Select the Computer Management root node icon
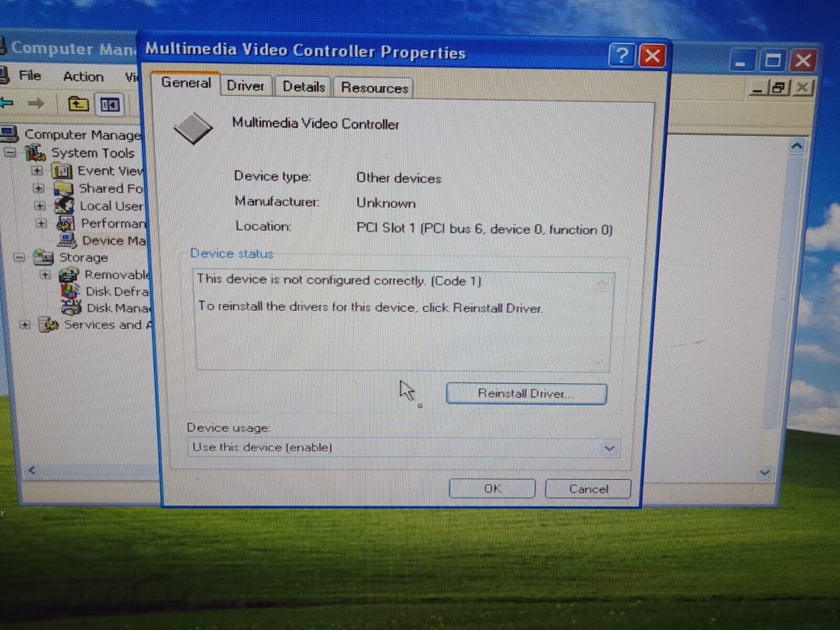 point(9,134)
